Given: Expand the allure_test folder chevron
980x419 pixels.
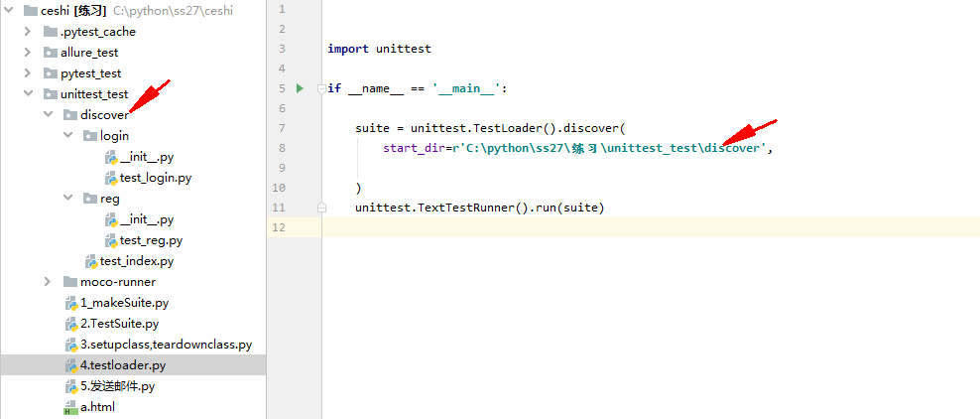Looking at the screenshot, I should (x=28, y=52).
